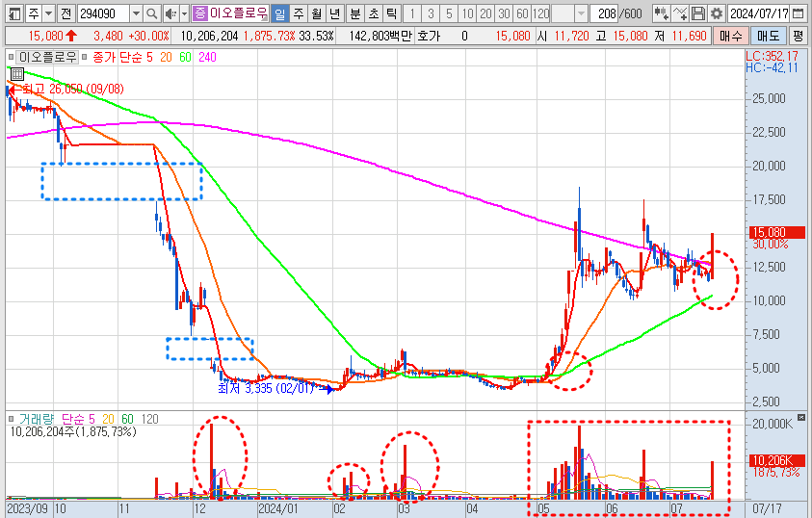Click the square marker before 이오플로우 legend
Screen dimensions: 812x518
[12, 57]
